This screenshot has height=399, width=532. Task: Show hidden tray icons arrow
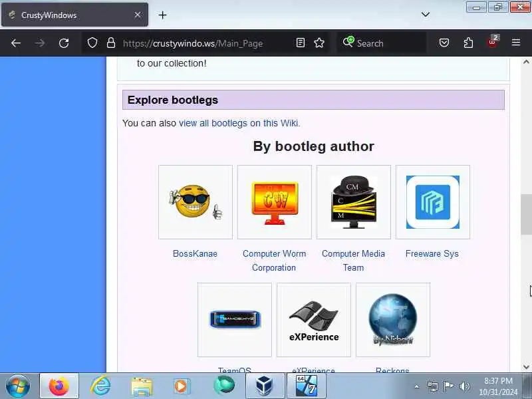tap(417, 386)
